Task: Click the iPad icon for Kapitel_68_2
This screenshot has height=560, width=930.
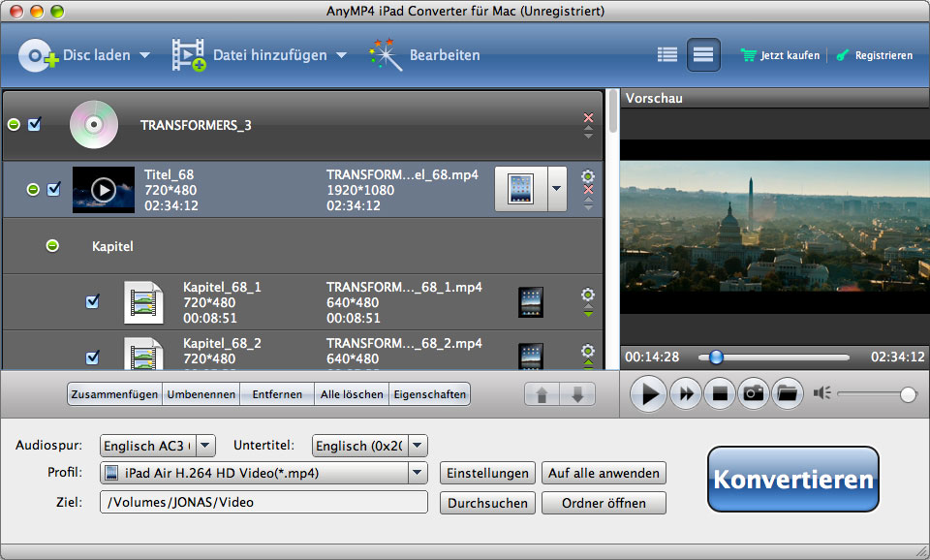Action: [530, 357]
